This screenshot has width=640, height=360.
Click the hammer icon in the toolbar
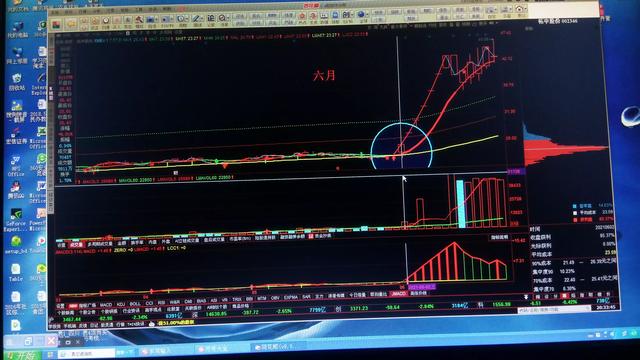click(139, 19)
